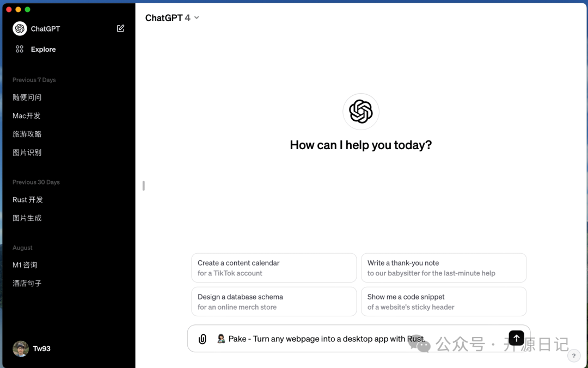Click the Previous 30 Days heading
Screen dimensions: 588x368
point(36,182)
